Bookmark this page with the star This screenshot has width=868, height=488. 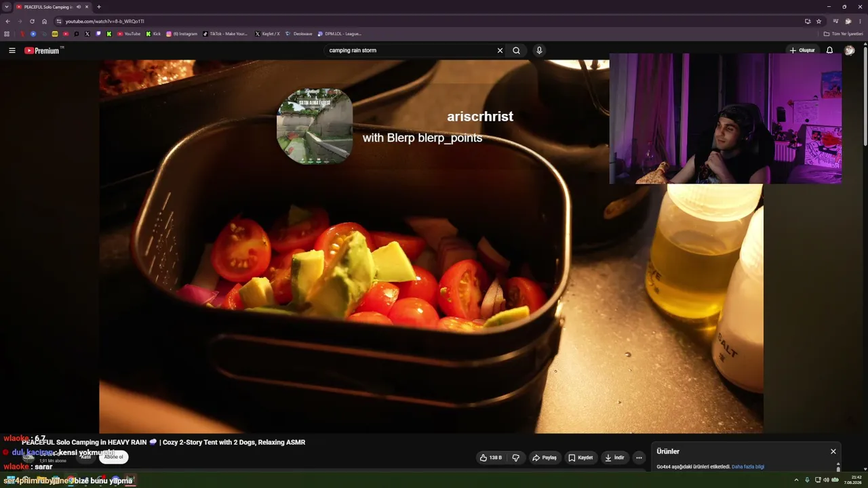(818, 21)
